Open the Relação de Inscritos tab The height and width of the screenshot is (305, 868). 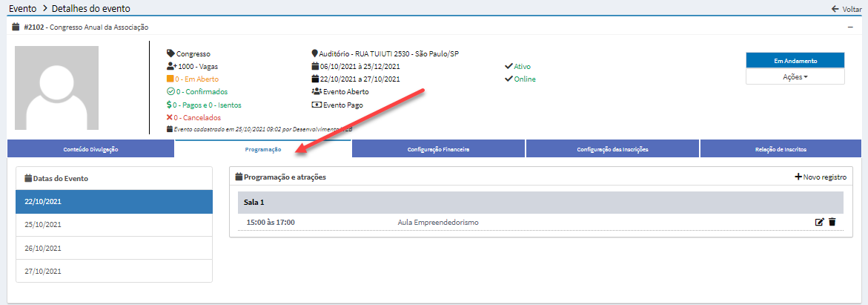781,149
